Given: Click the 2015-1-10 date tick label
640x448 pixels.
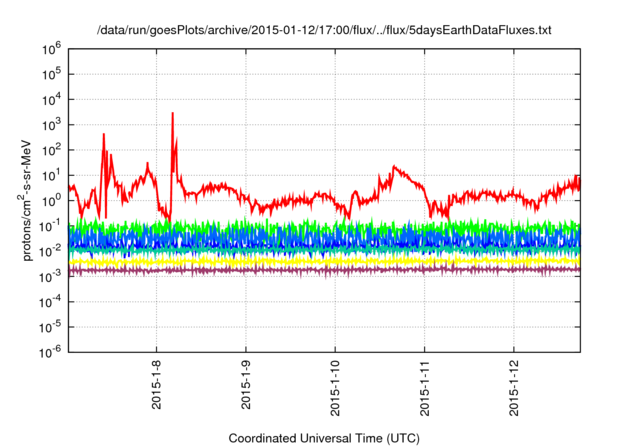Looking at the screenshot, I should [335, 388].
